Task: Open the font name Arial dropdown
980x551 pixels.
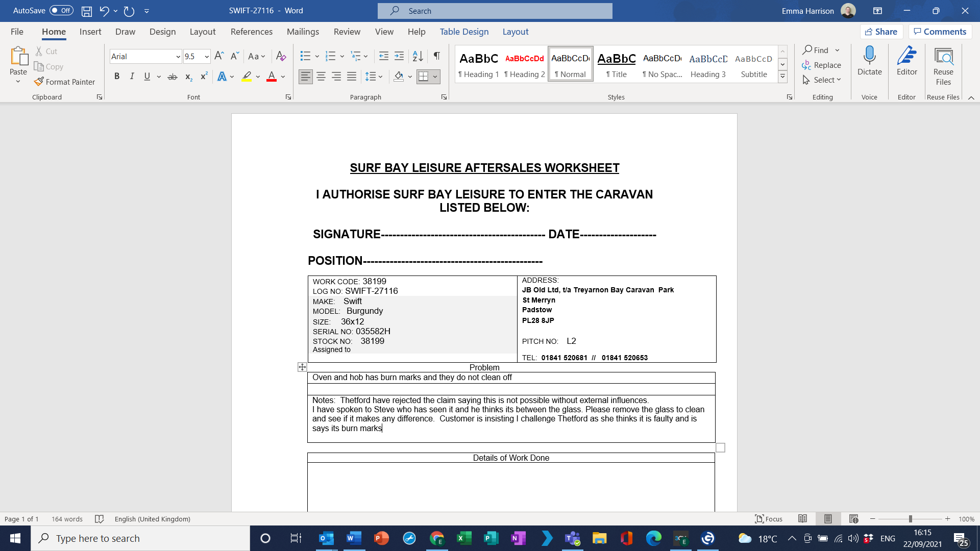Action: [x=178, y=57]
